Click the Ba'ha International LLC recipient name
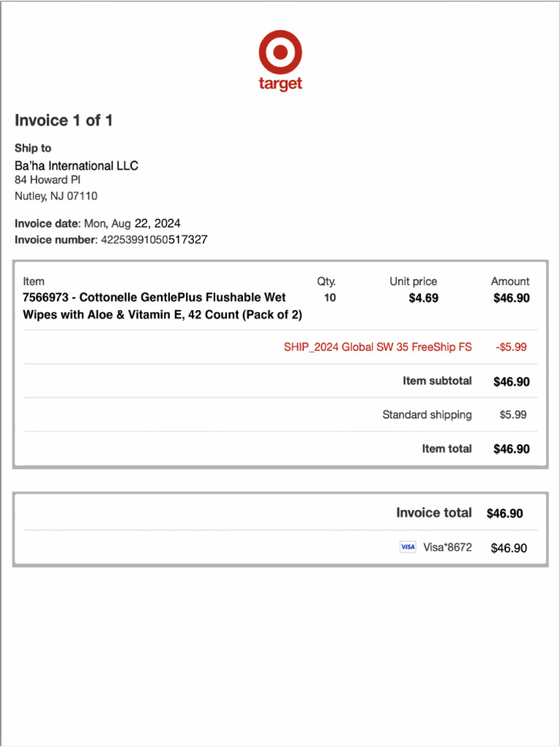 coord(76,166)
